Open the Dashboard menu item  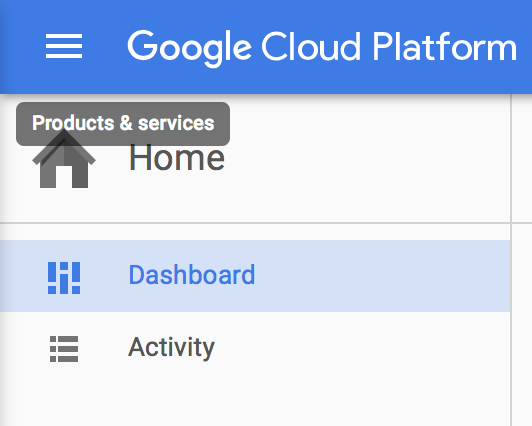click(255, 276)
